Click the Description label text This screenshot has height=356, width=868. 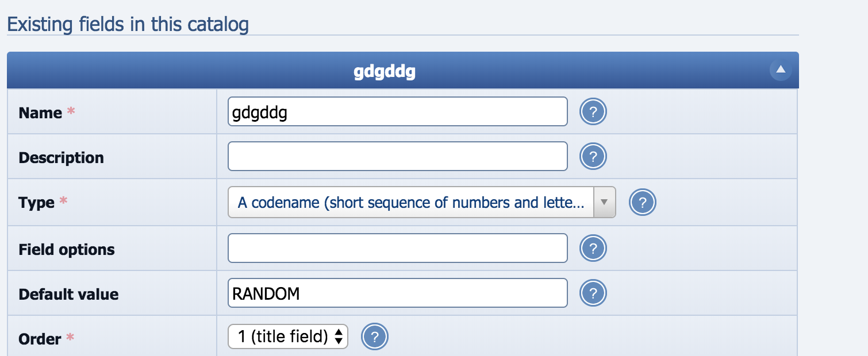[x=61, y=158]
